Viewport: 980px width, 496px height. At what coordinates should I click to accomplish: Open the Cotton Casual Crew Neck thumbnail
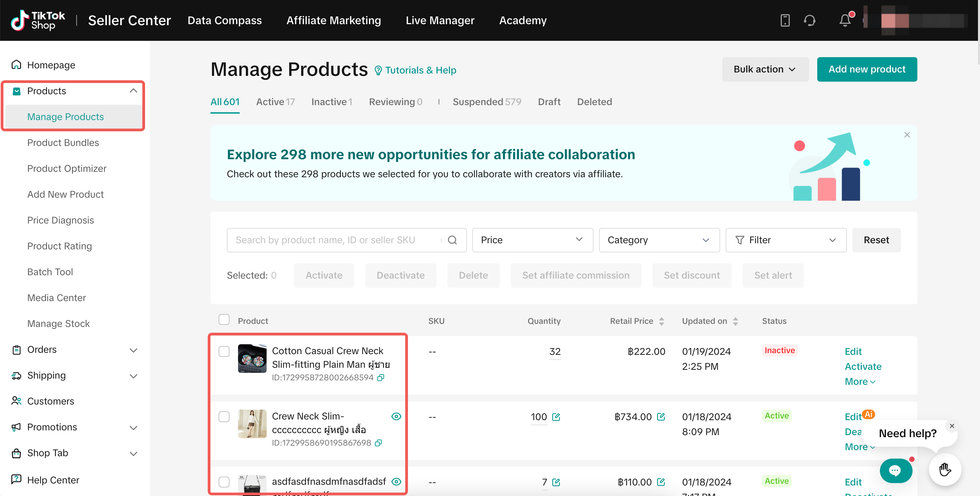click(x=252, y=359)
